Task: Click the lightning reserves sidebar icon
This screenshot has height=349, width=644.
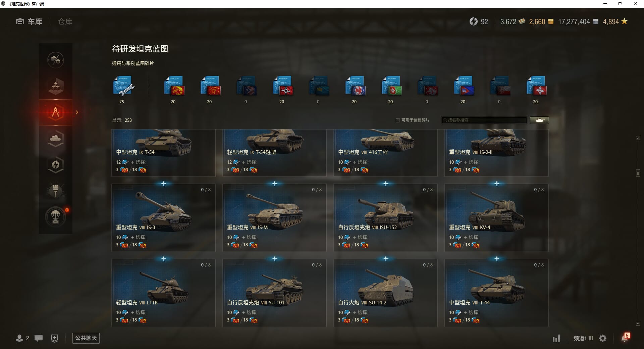Action: pyautogui.click(x=56, y=165)
